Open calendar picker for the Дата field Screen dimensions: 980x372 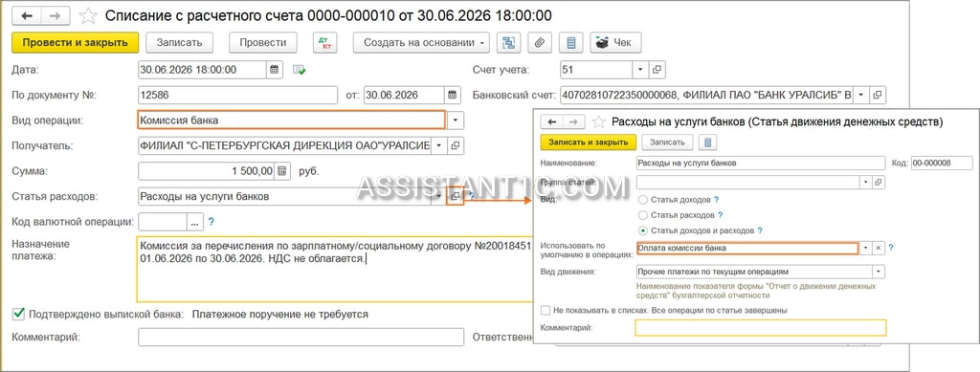coord(275,69)
